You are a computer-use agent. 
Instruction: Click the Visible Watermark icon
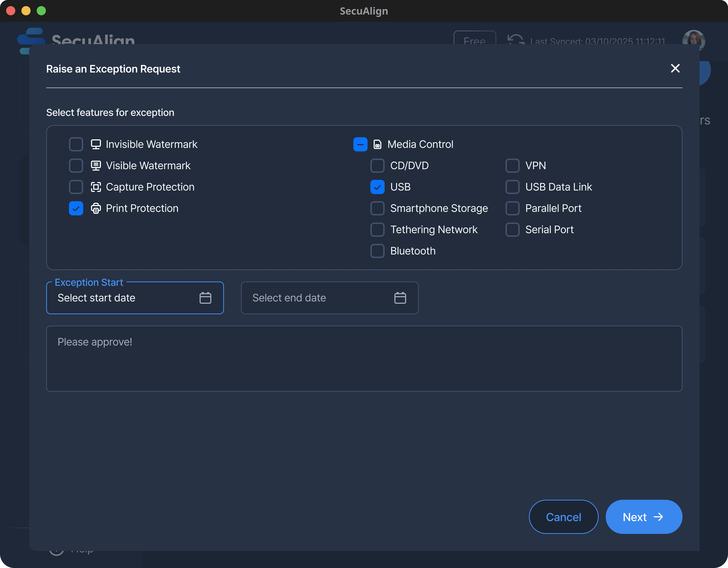coord(96,166)
